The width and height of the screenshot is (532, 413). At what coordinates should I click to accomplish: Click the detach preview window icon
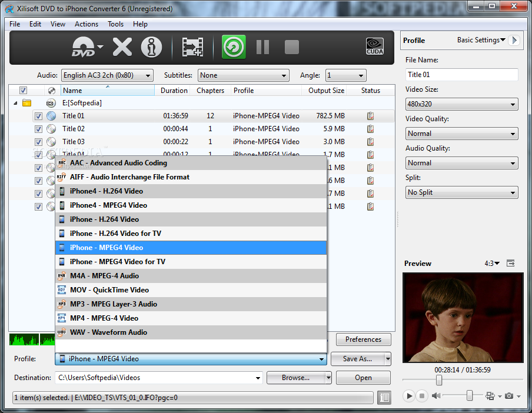tap(511, 263)
